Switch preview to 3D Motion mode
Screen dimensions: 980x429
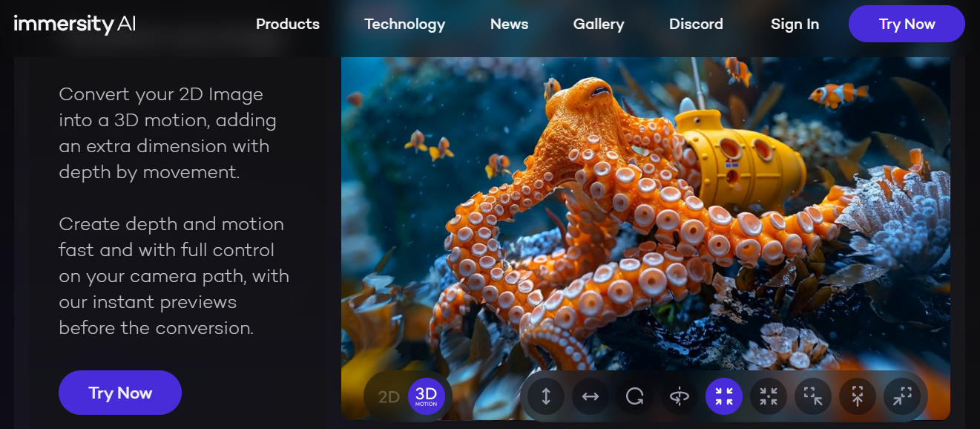click(427, 396)
